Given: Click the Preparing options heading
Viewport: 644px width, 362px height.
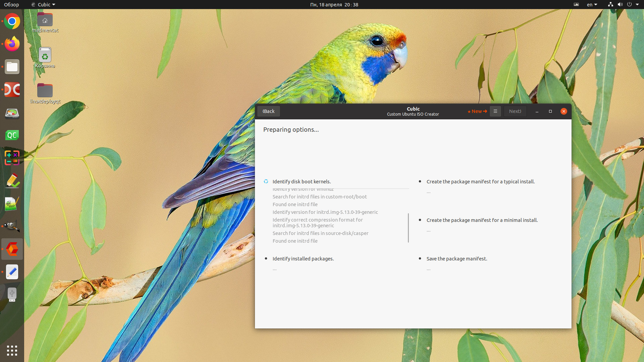Looking at the screenshot, I should (291, 129).
